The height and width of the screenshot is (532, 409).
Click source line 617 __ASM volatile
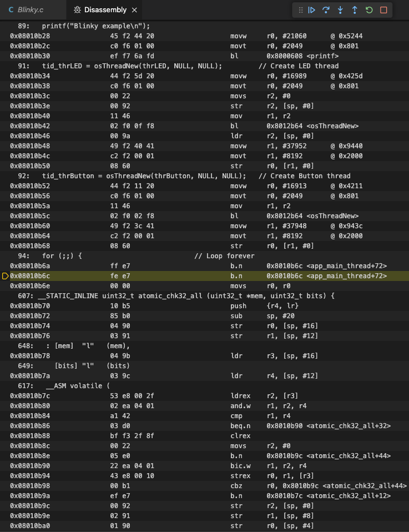pyautogui.click(x=204, y=386)
